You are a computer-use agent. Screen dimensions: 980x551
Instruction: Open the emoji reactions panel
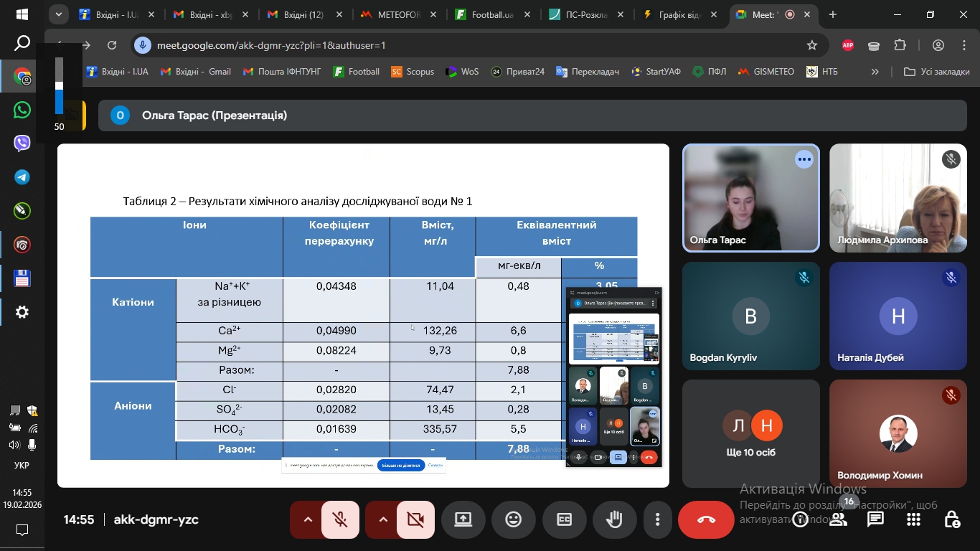[x=514, y=519]
